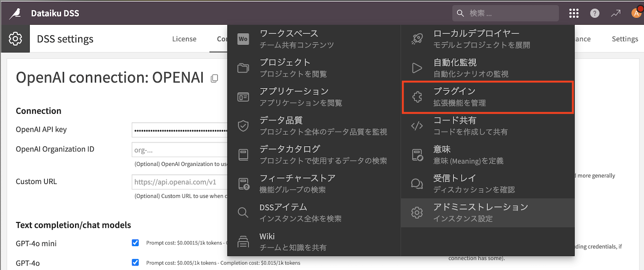Select ローカルデプロイヤー menu entry
Screen dimensions: 644x270
[x=488, y=39]
